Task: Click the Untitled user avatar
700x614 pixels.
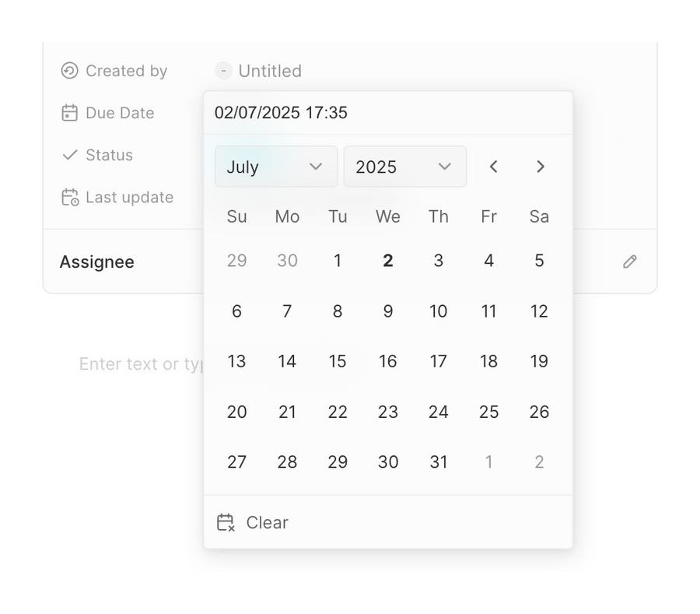Action: click(x=223, y=71)
